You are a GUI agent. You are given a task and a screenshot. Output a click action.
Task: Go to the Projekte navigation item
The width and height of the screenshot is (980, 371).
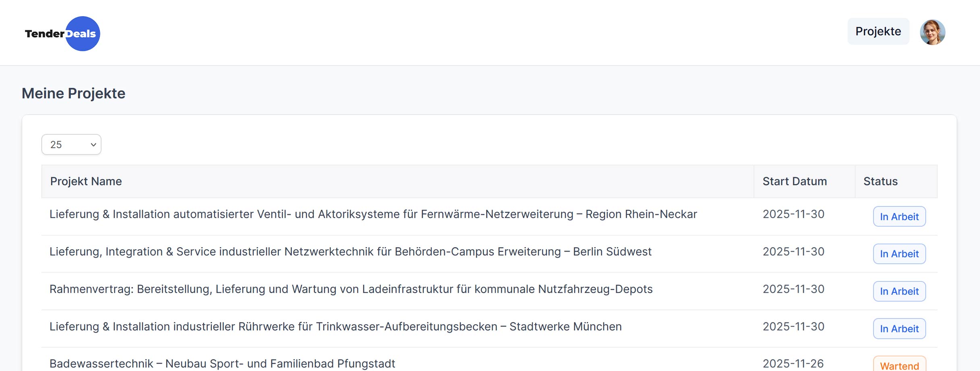click(878, 31)
